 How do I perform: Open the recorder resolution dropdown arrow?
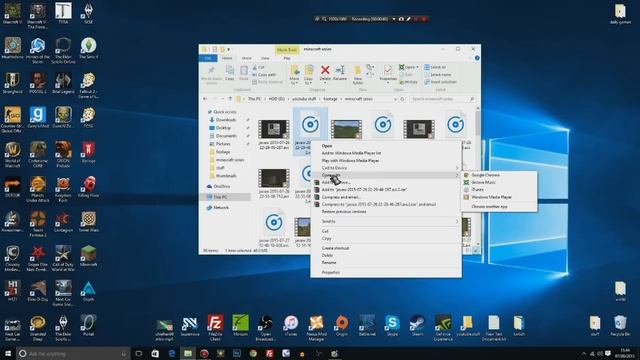coord(394,19)
